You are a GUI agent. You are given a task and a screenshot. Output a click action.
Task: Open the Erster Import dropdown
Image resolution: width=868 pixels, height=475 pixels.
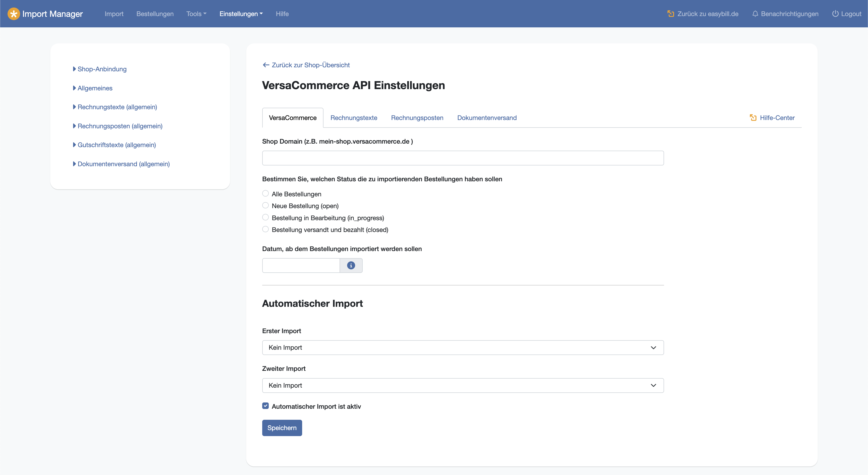463,348
